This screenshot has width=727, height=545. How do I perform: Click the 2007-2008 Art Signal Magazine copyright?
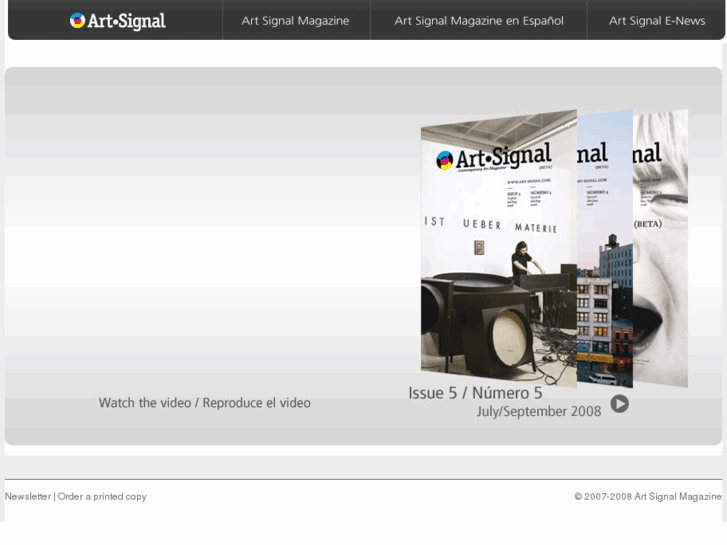[648, 496]
